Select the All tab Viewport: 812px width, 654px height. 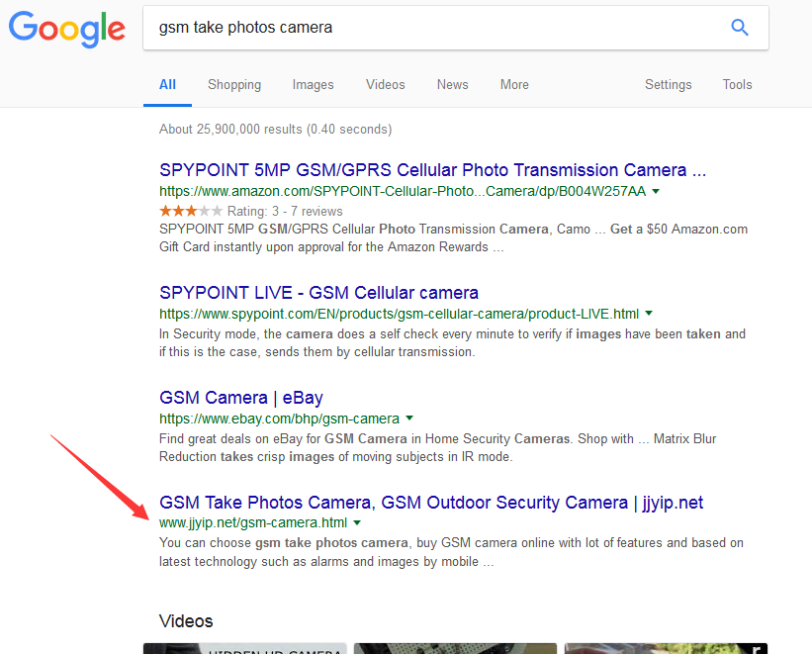point(167,84)
